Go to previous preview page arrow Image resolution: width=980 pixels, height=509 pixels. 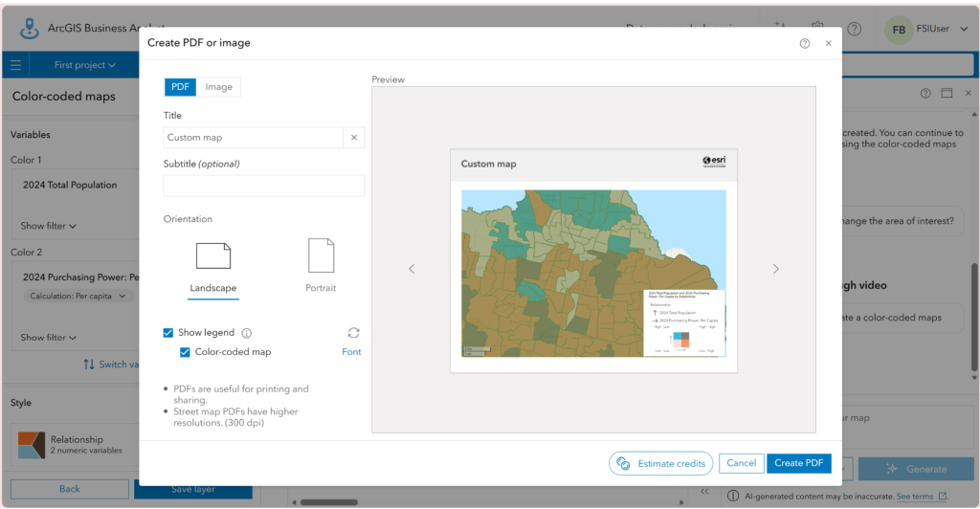pos(412,269)
